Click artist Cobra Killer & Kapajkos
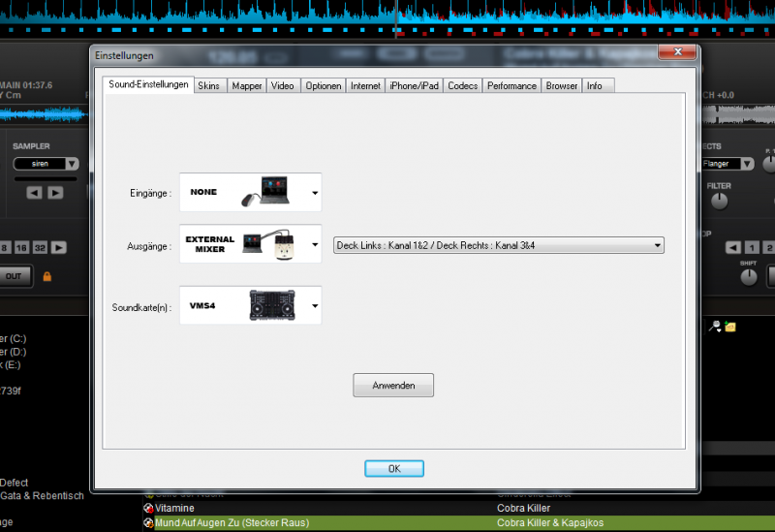This screenshot has width=775, height=532. [550, 522]
